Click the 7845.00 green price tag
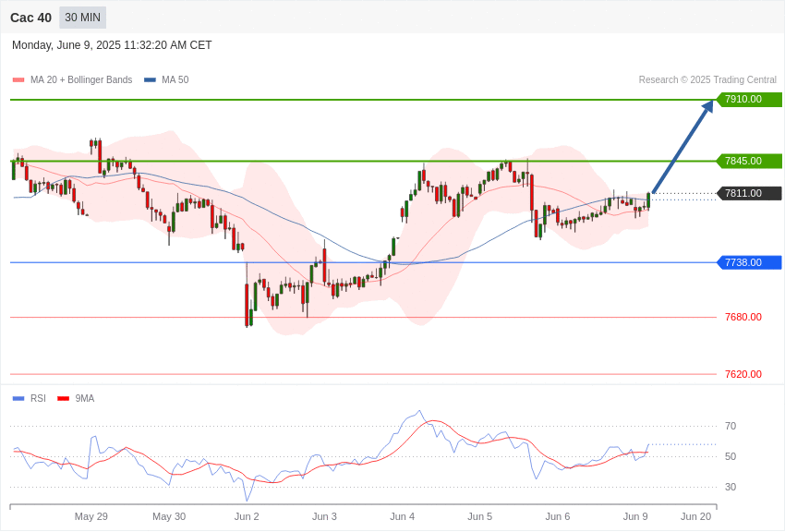Viewport: 785px width, 532px height. (x=750, y=161)
